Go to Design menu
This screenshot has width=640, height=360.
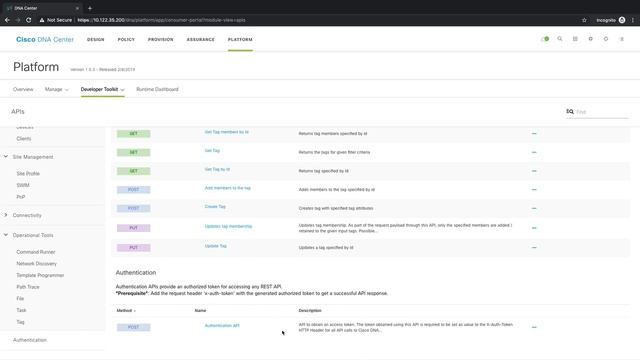[x=96, y=40]
